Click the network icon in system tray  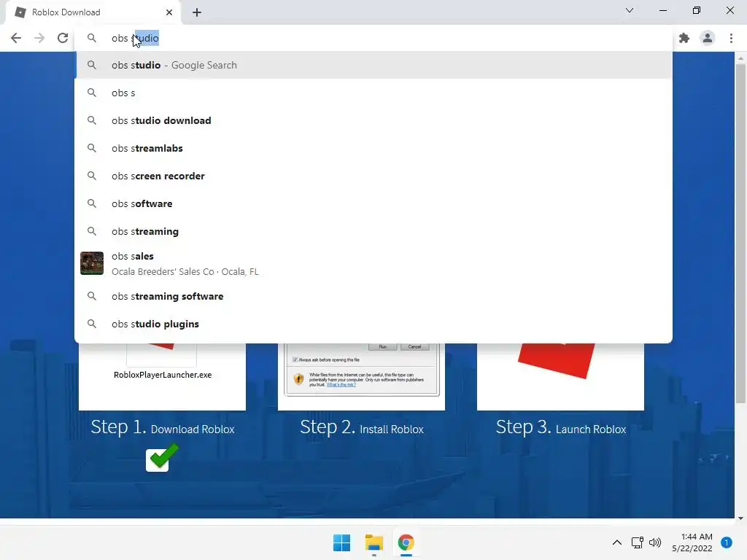[637, 542]
